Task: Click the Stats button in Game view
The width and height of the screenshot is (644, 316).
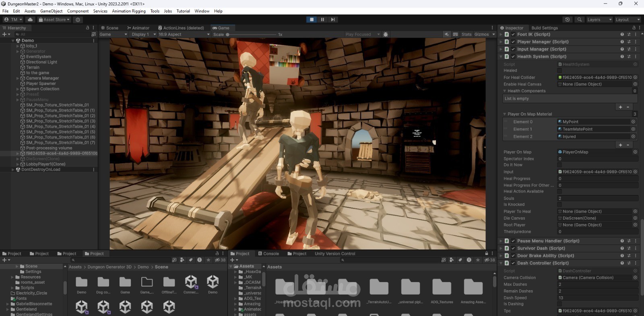Action: coord(466,34)
